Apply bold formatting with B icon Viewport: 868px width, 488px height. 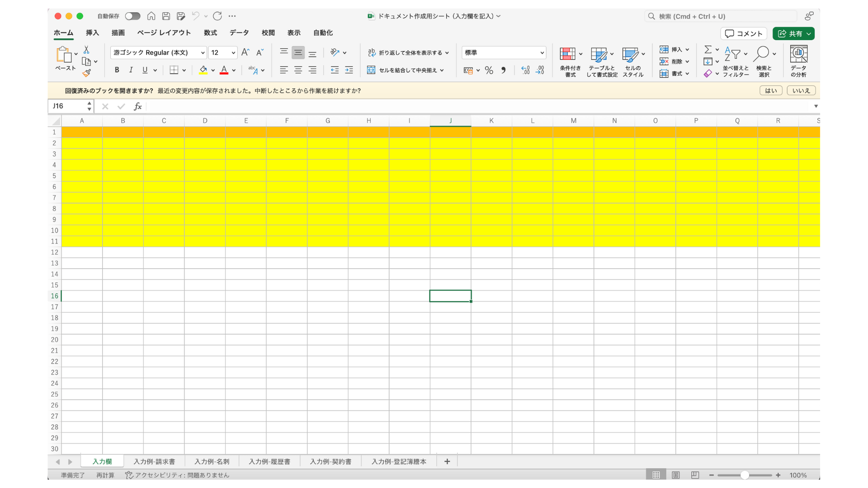click(x=117, y=70)
